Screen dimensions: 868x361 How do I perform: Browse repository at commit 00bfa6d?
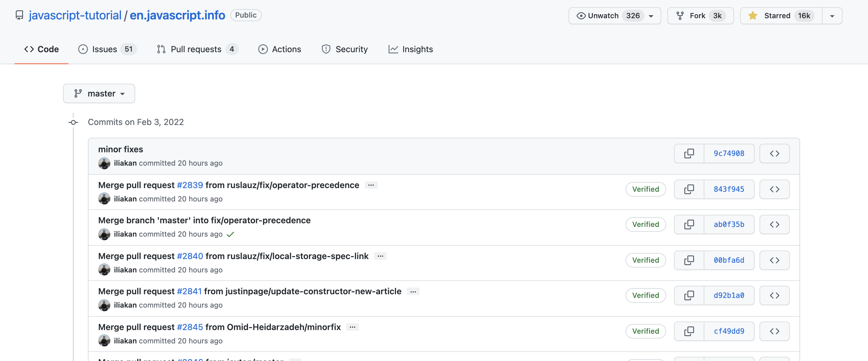coord(774,260)
